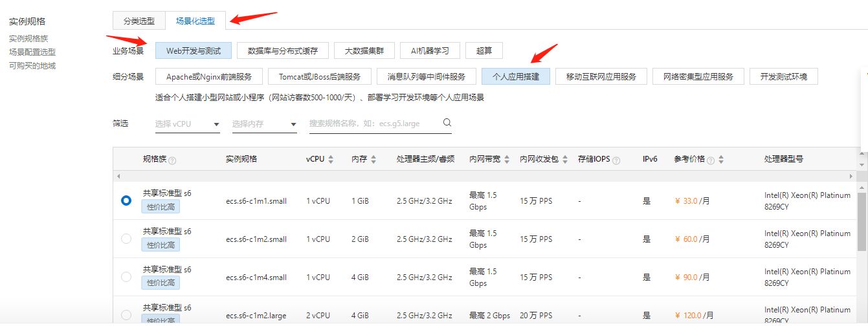
Task: Open the 选择 vCPU dropdown
Action: click(x=188, y=124)
